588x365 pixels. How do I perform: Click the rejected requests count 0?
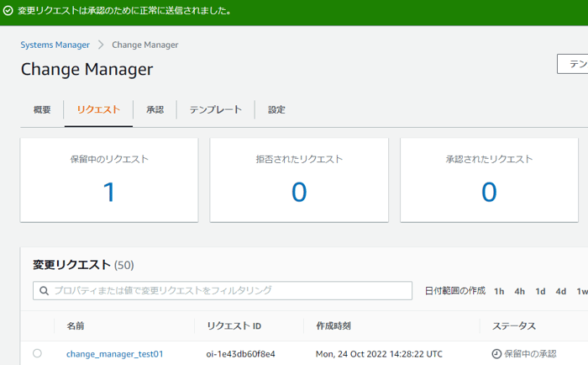point(299,193)
